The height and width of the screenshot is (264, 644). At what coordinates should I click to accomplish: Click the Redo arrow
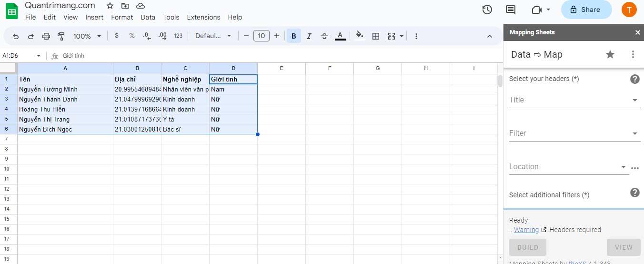[31, 36]
